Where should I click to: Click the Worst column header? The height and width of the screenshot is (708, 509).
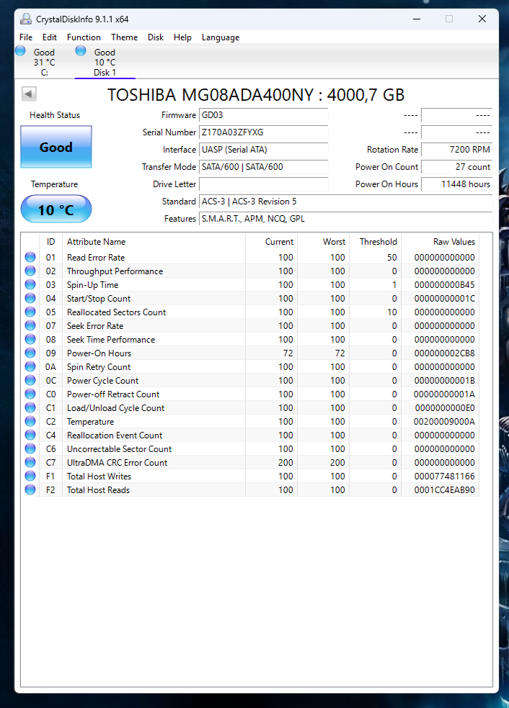[334, 242]
